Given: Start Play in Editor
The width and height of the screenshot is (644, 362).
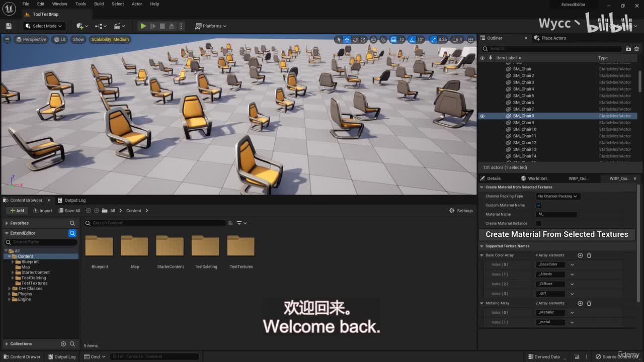Looking at the screenshot, I should pyautogui.click(x=143, y=26).
